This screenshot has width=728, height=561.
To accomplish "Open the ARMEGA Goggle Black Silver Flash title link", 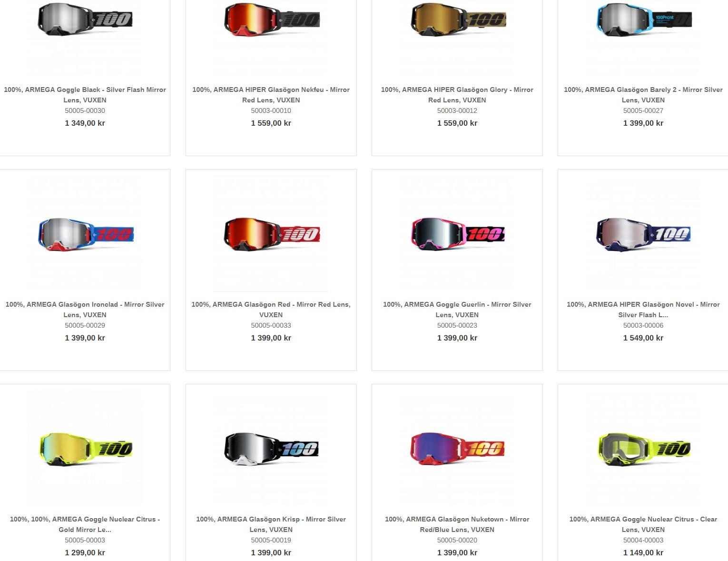I will 85,95.
